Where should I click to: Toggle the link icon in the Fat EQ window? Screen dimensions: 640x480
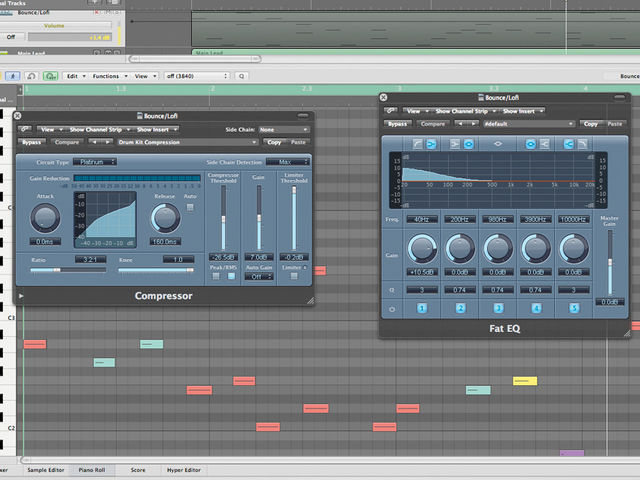[x=391, y=111]
